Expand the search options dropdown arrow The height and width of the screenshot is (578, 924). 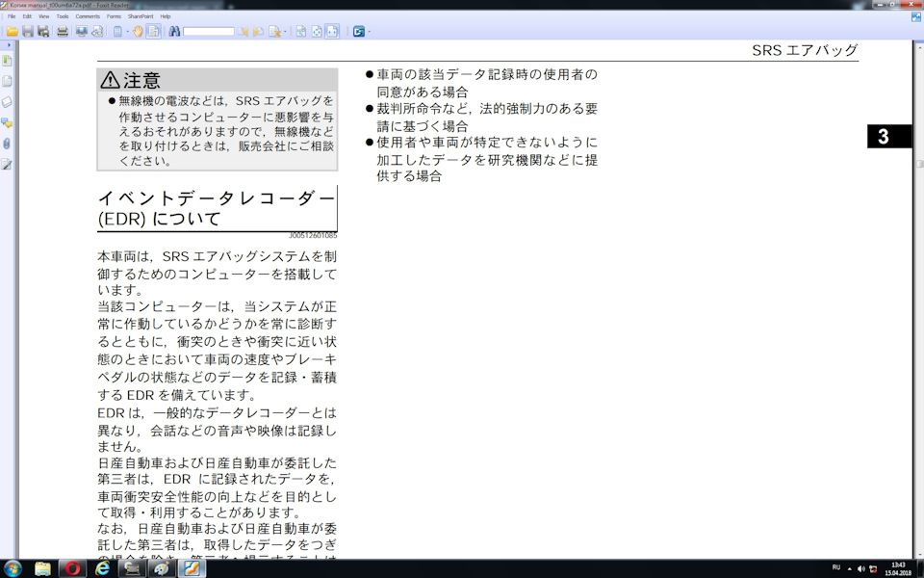point(285,32)
